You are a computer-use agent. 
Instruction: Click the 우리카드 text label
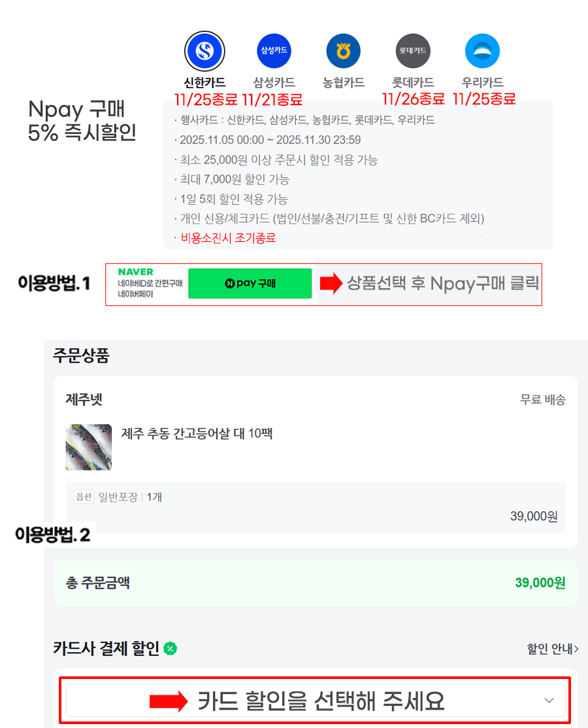(483, 82)
